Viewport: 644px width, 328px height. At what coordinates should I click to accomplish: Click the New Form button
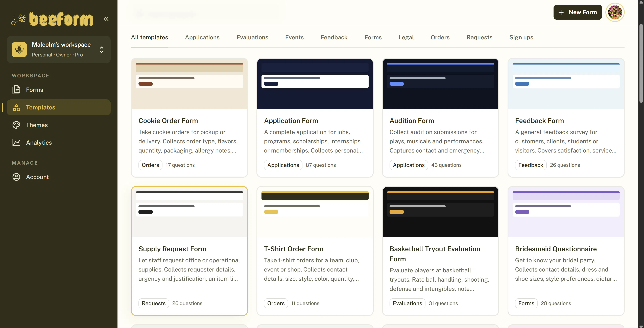click(578, 12)
